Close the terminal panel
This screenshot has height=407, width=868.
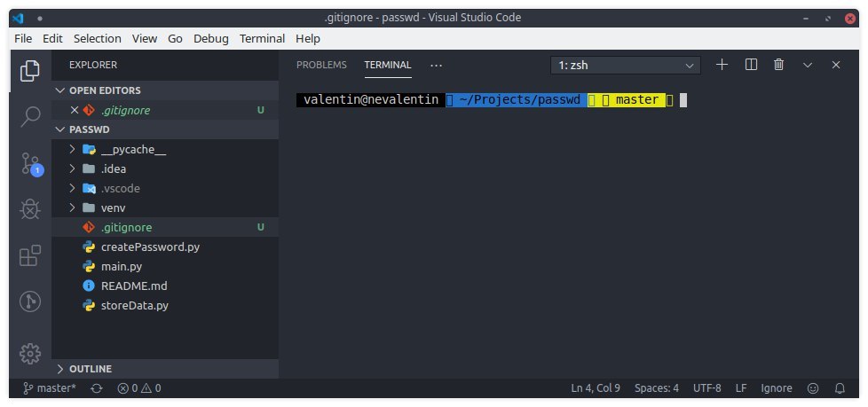pos(836,65)
